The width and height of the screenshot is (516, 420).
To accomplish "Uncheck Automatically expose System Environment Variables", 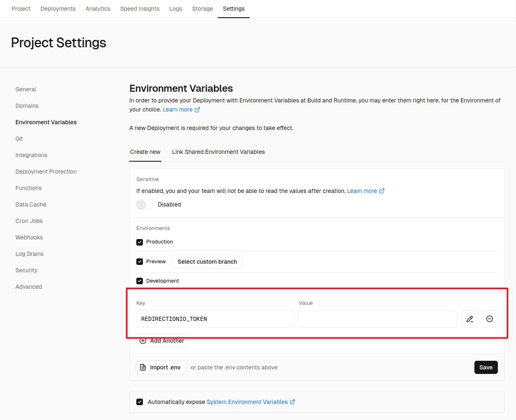I will tap(140, 402).
